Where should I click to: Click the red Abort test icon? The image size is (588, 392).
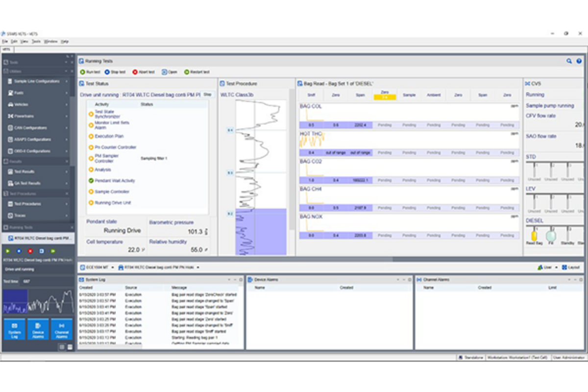135,72
